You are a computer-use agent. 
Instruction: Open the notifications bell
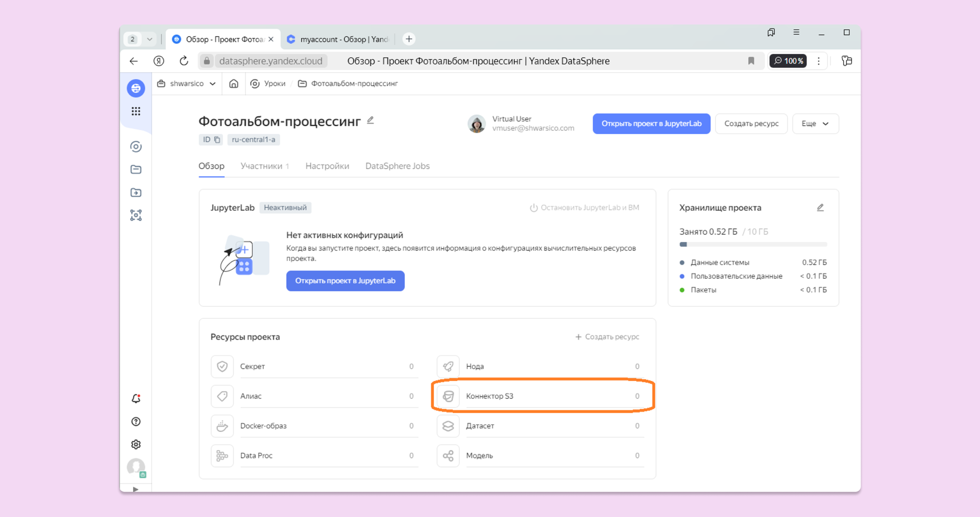[x=136, y=398]
